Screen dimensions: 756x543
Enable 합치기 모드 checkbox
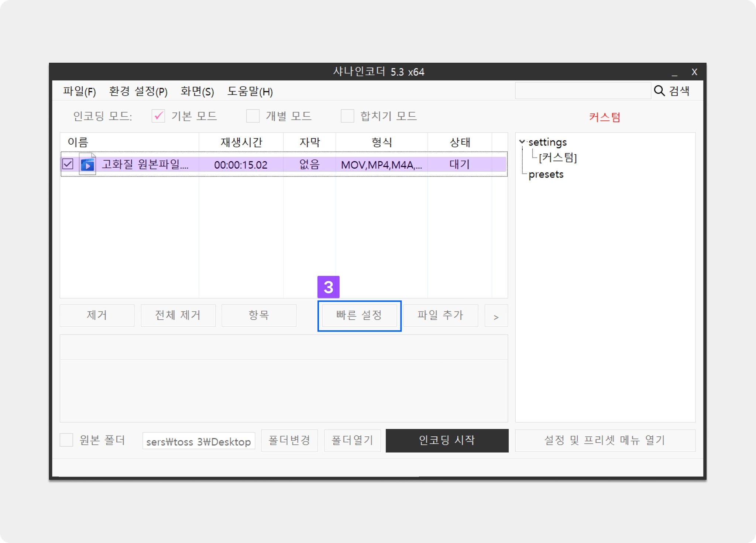click(347, 116)
